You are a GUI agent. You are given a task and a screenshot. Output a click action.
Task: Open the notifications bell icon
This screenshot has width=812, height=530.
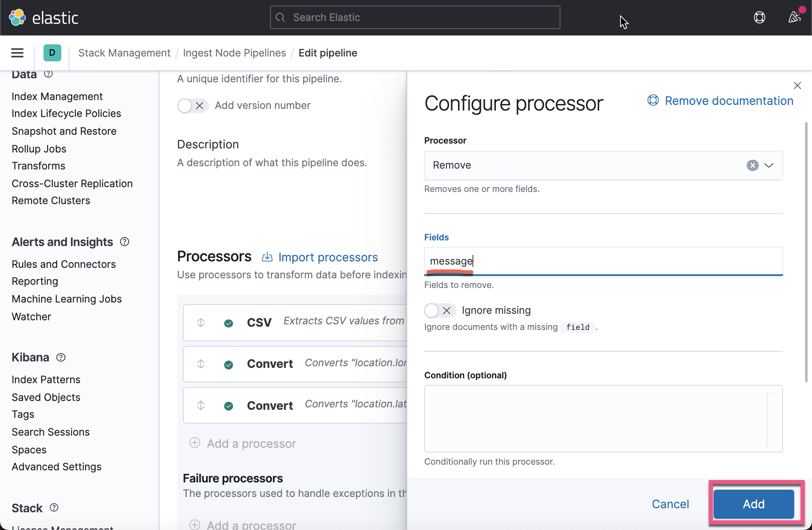tap(795, 17)
